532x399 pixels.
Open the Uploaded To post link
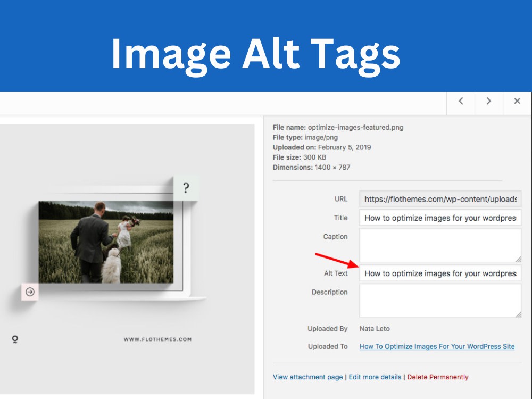(x=437, y=346)
